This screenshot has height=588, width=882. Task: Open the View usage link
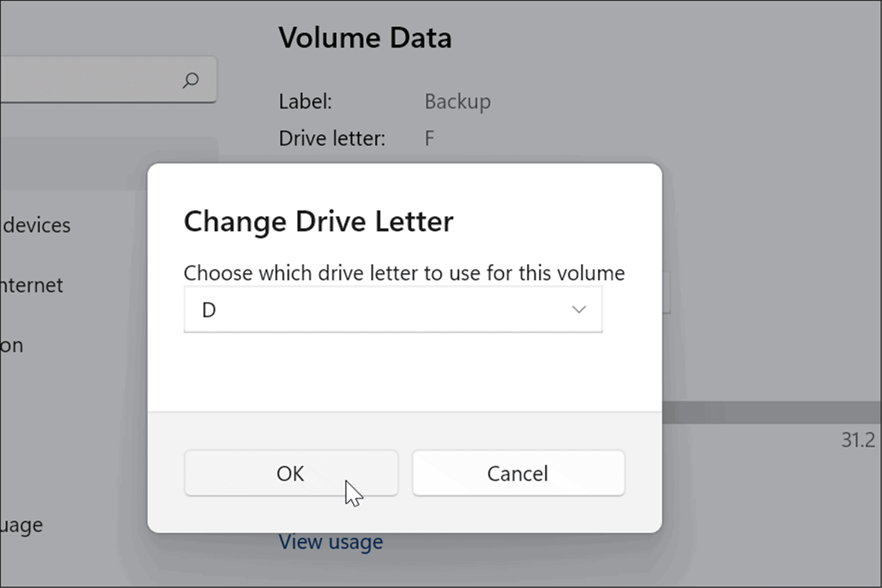[x=331, y=541]
